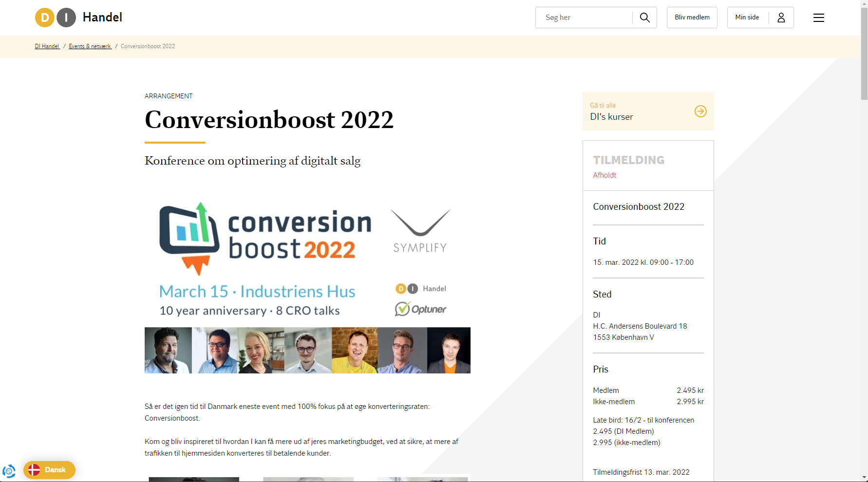Click address 'H.C. Andersens Boulevard 18'
The width and height of the screenshot is (868, 482).
(x=640, y=326)
